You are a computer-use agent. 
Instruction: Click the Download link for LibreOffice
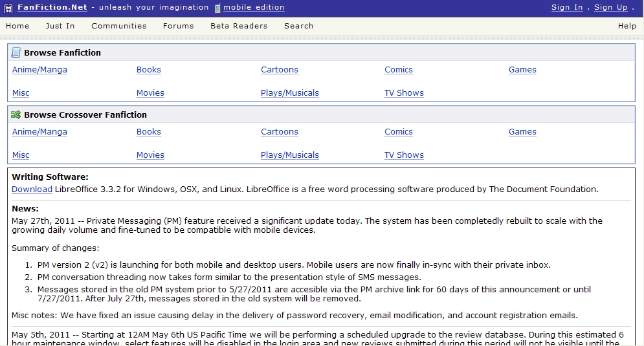pos(32,189)
